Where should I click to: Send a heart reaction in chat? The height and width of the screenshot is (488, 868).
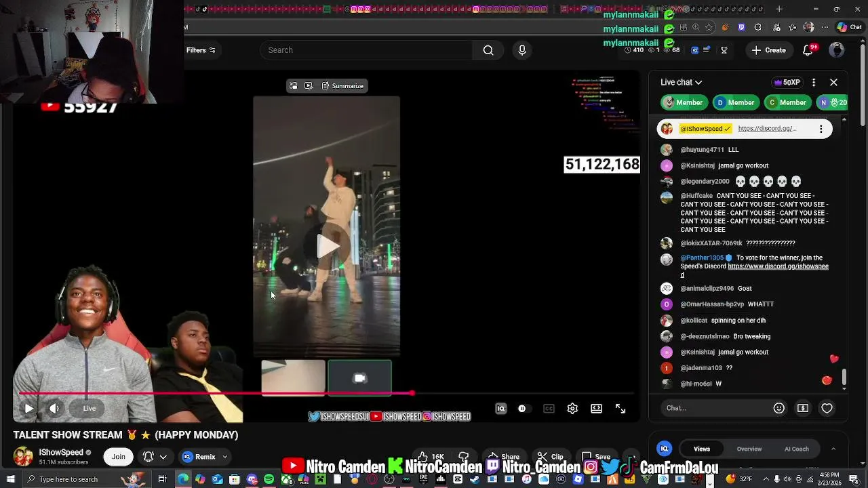pyautogui.click(x=827, y=408)
